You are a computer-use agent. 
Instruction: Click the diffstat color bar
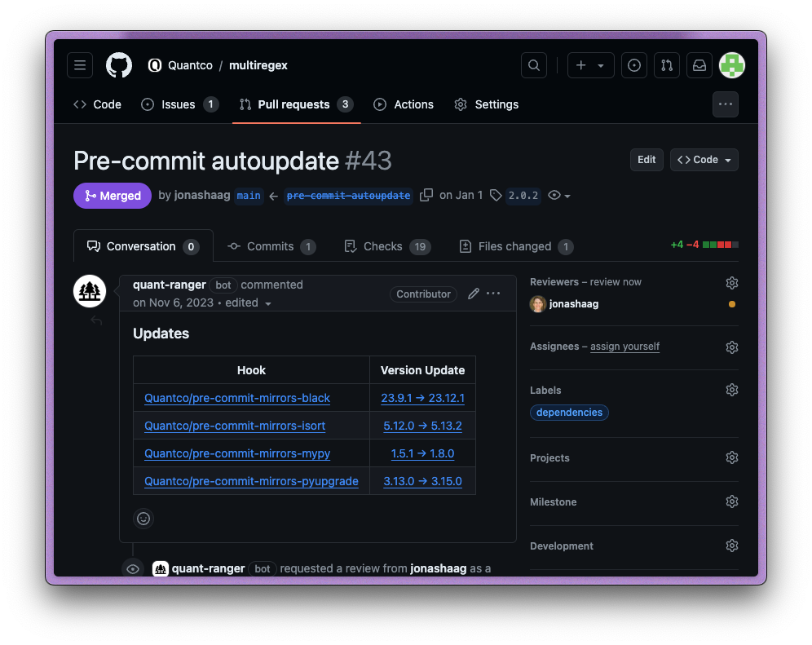click(721, 245)
